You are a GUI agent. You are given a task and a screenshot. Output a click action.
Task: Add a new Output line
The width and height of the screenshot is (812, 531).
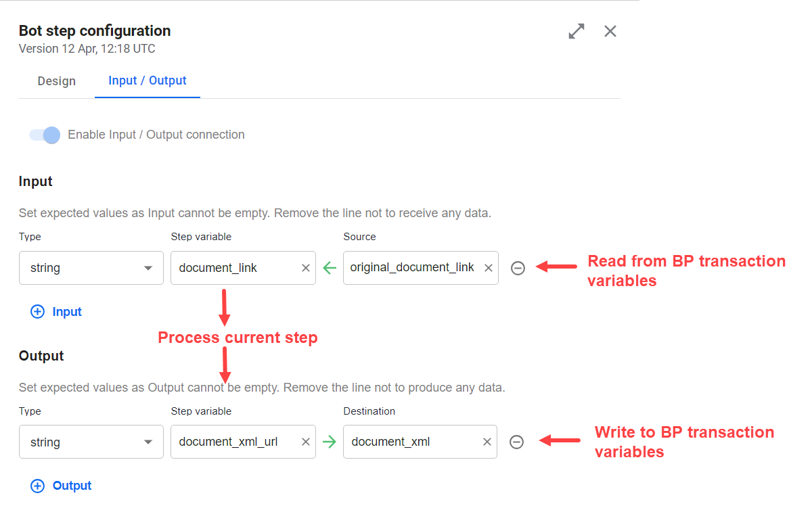coord(61,486)
